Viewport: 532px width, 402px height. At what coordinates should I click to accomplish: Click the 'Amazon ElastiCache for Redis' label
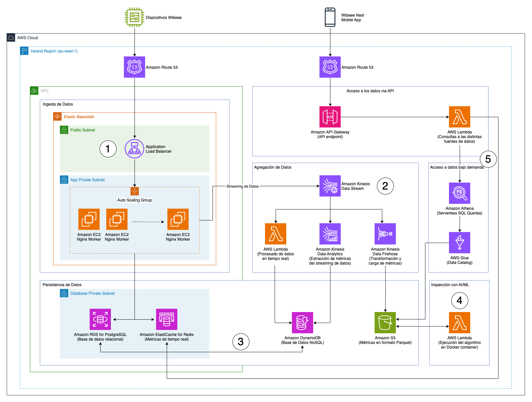pyautogui.click(x=167, y=337)
